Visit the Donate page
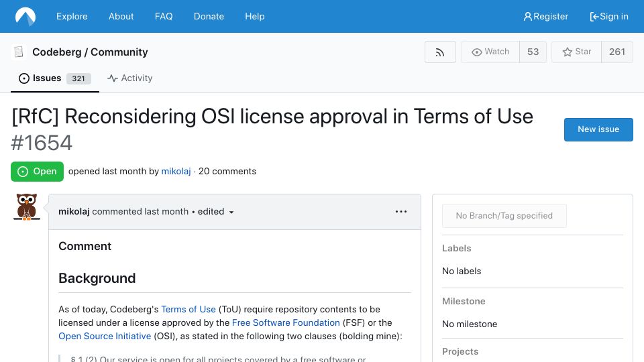Screen dimensions: 644x362 pyautogui.click(x=209, y=16)
